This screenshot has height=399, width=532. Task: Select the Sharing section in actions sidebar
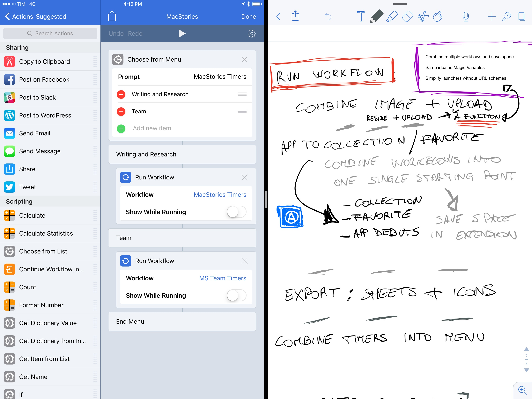click(17, 47)
